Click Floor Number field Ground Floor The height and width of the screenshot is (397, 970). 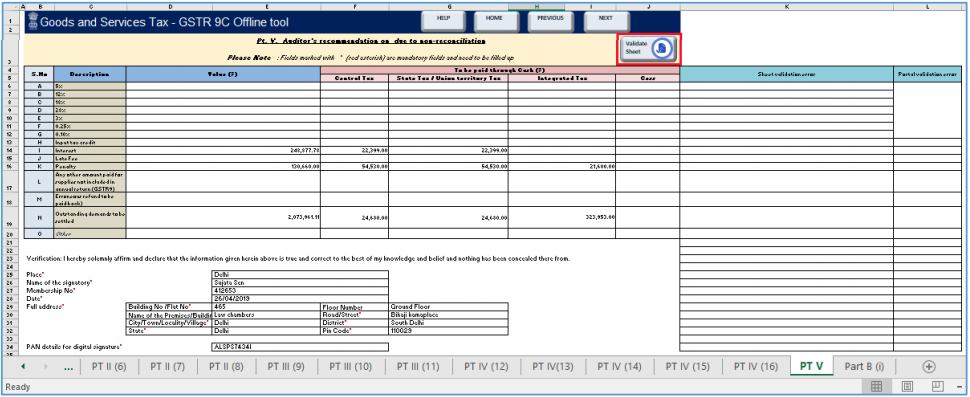[x=449, y=306]
